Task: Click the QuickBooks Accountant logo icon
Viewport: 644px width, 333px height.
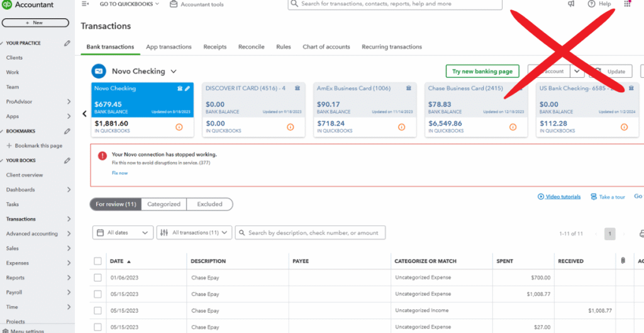Action: point(6,4)
